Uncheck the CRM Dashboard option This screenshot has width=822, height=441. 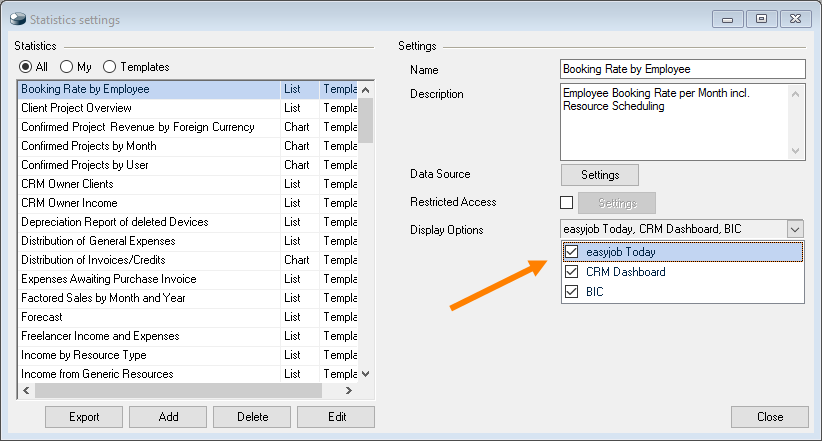coord(572,272)
